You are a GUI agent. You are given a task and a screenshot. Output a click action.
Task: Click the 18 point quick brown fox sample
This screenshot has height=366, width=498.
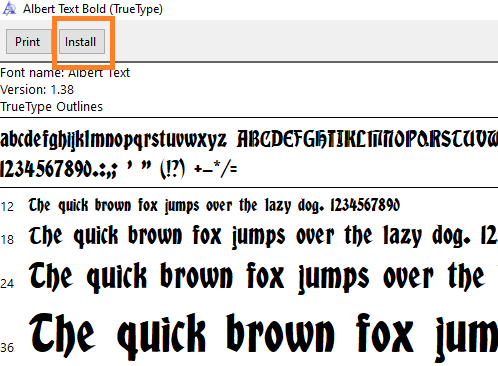coord(263,236)
